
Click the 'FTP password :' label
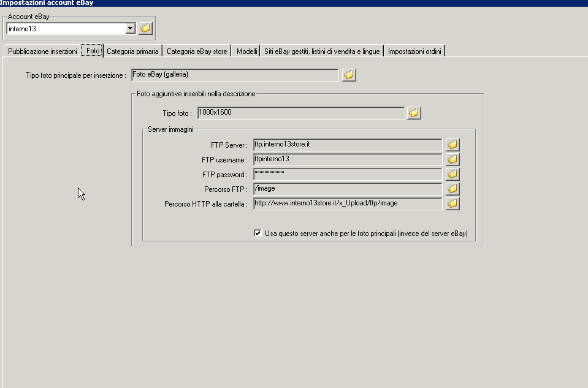coord(225,175)
